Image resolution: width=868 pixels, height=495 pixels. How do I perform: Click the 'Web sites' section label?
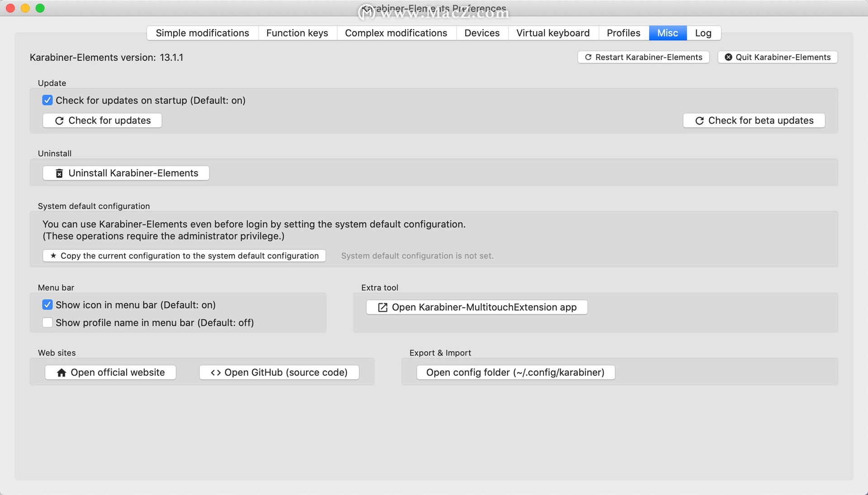[57, 353]
